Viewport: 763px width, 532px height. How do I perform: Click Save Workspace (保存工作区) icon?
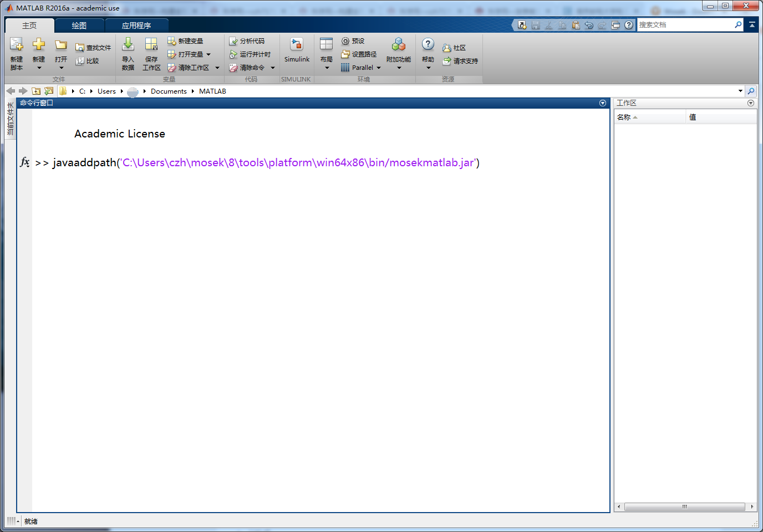tap(151, 44)
